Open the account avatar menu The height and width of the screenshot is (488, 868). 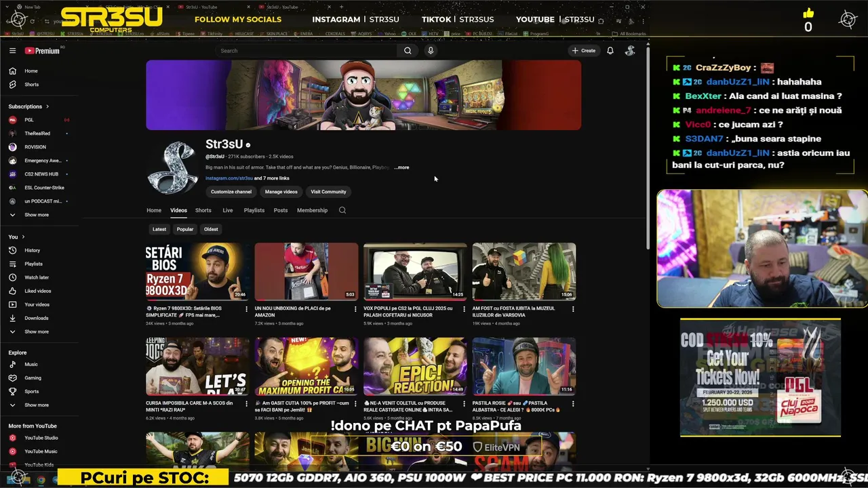(x=630, y=51)
